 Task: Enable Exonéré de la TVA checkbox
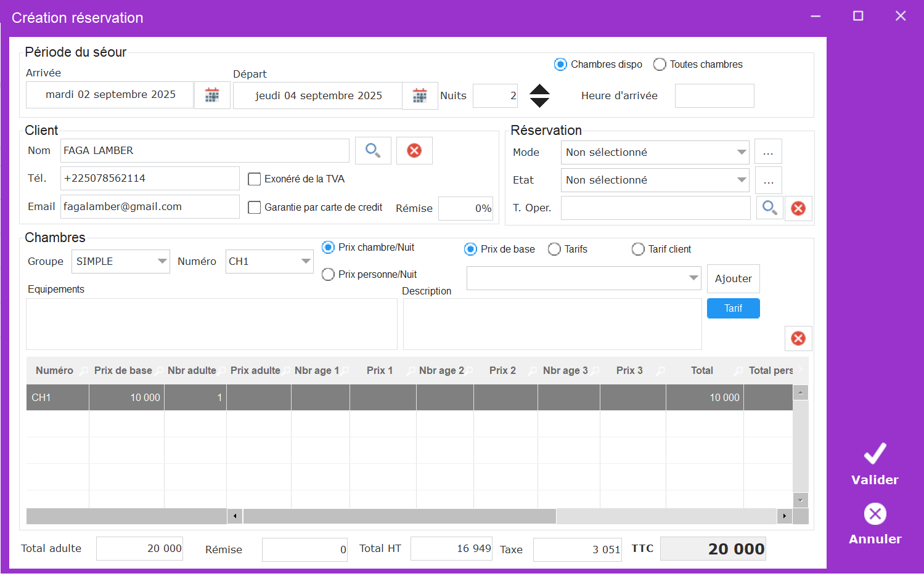254,179
